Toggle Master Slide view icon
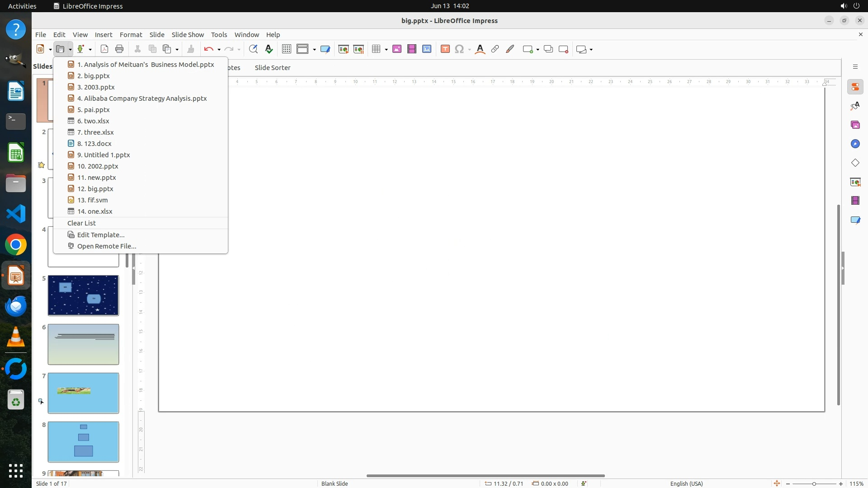Screen dimensions: 868x488 click(325, 49)
